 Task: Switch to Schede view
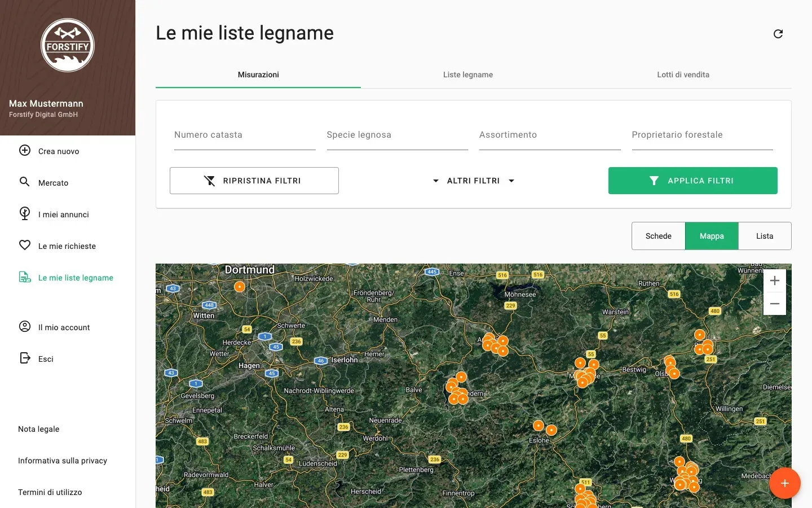tap(659, 236)
